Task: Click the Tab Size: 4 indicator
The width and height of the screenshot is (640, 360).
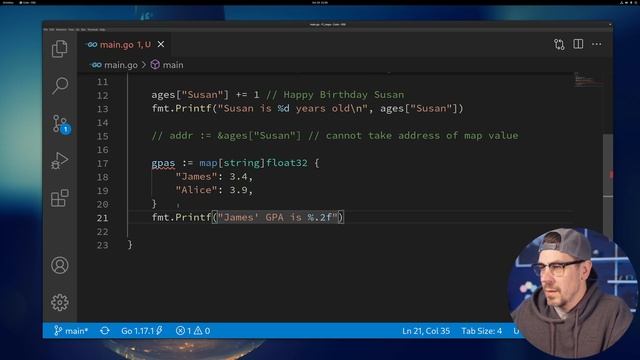Action: point(481,331)
